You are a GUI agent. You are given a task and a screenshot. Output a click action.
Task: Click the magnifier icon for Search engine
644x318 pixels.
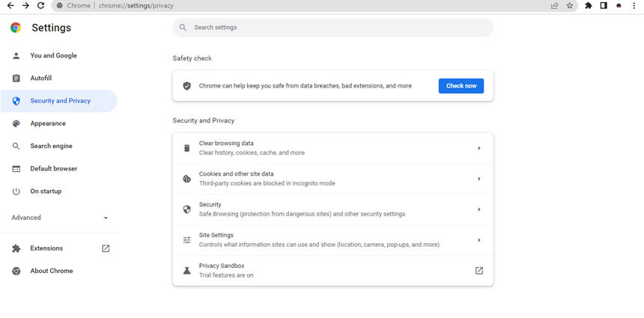[16, 146]
